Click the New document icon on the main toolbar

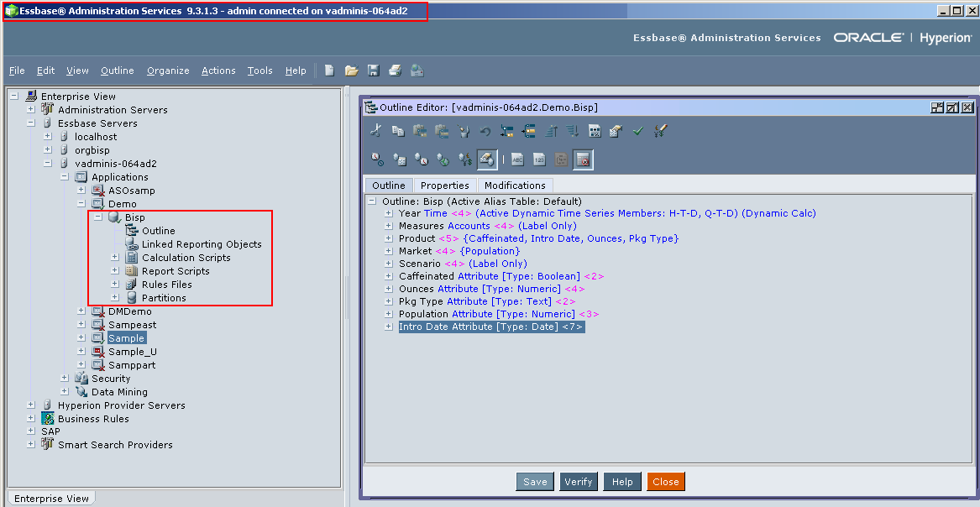pos(328,71)
